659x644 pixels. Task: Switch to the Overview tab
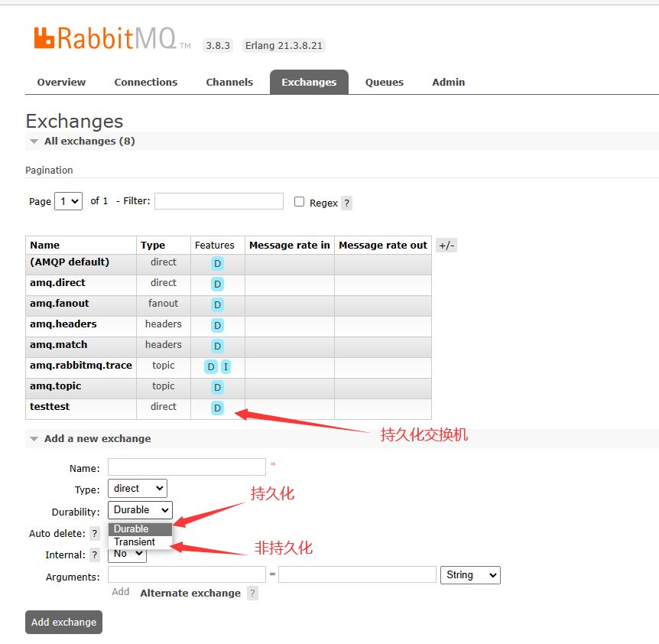(61, 83)
